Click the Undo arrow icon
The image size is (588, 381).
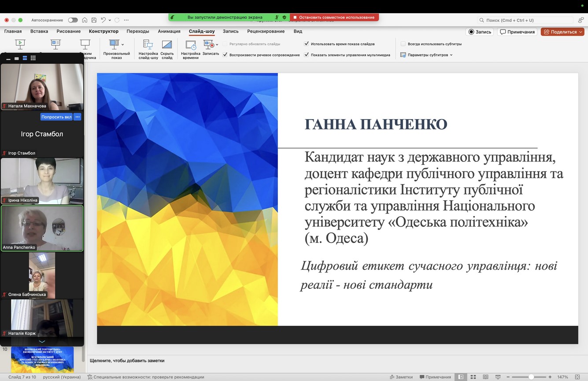click(x=103, y=20)
